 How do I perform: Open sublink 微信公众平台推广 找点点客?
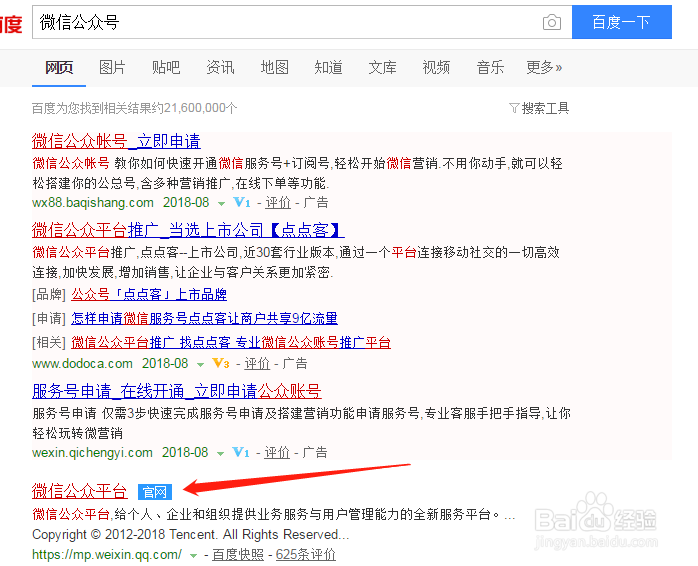click(x=231, y=342)
